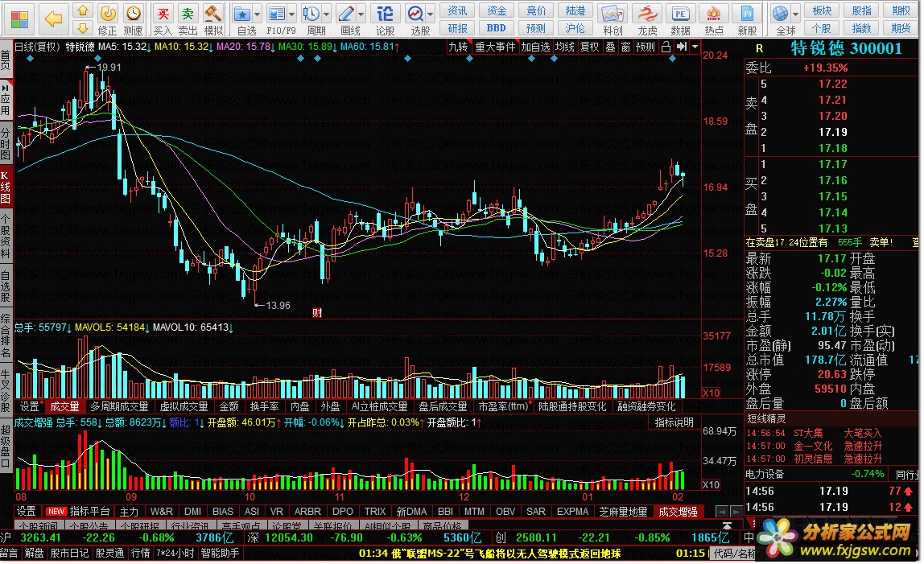Open the chart header dropdown triangle
Screen dimensions: 924x564
pyautogui.click(x=695, y=47)
